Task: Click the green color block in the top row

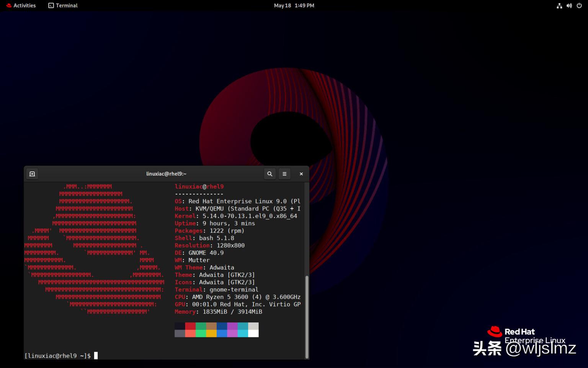Action: click(x=201, y=326)
